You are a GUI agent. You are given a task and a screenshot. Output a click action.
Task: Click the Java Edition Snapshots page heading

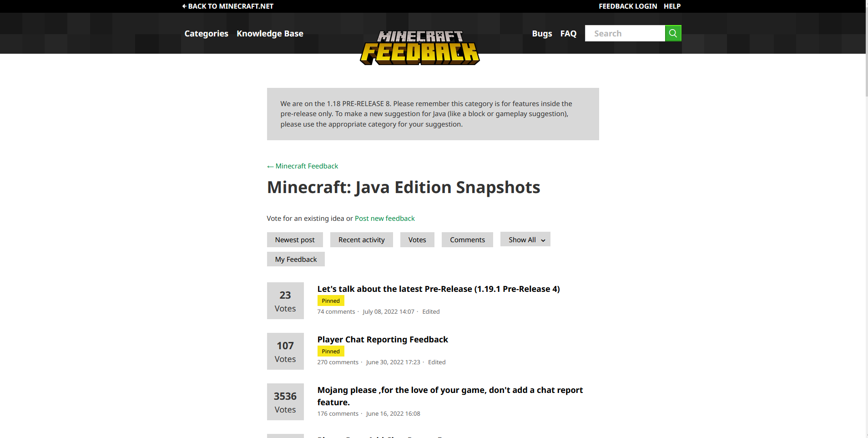(404, 188)
